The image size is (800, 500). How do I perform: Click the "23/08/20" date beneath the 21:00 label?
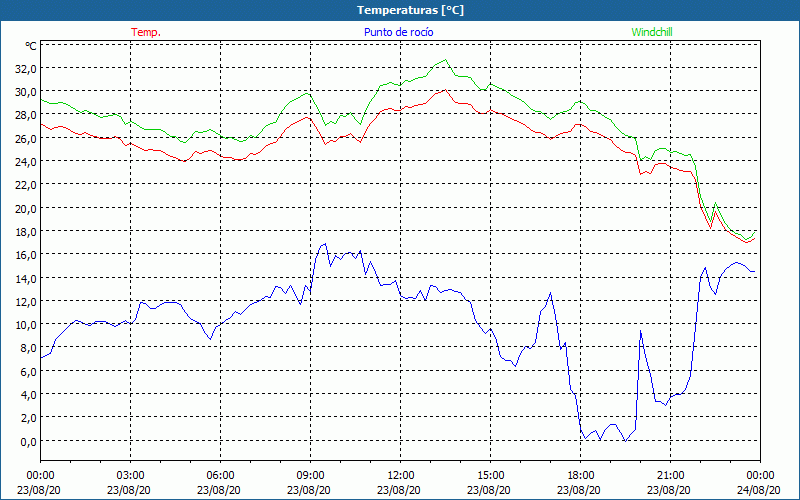pos(669,490)
